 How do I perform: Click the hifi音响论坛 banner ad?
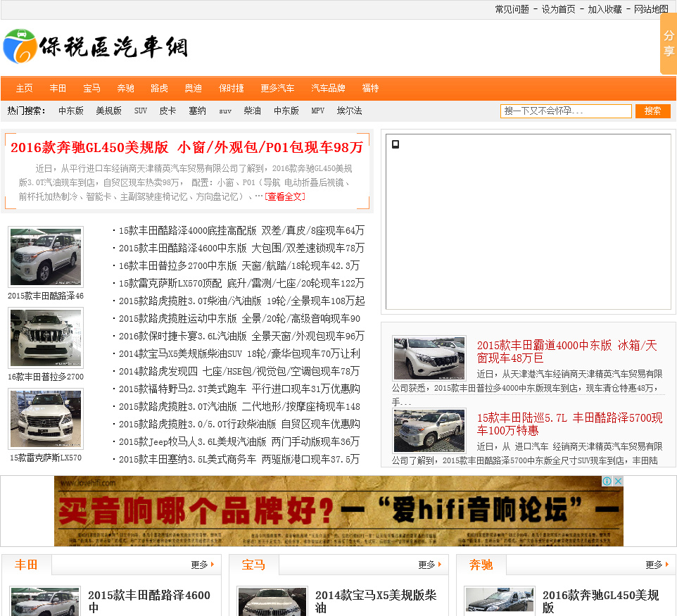(338, 511)
